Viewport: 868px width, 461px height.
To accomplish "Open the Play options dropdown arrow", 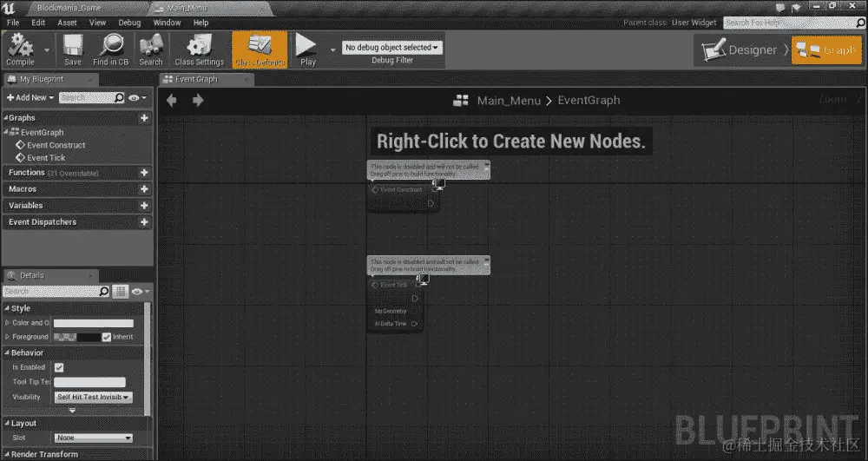I will pos(332,49).
